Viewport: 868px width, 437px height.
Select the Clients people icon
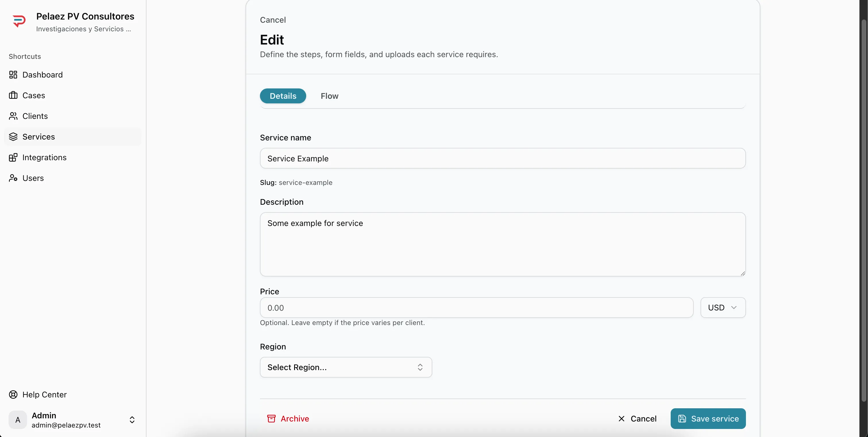point(13,116)
